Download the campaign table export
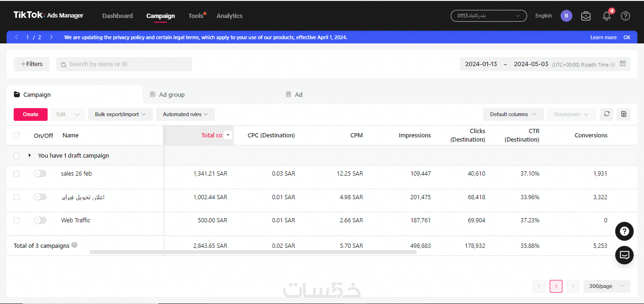644x304 pixels. click(x=624, y=114)
